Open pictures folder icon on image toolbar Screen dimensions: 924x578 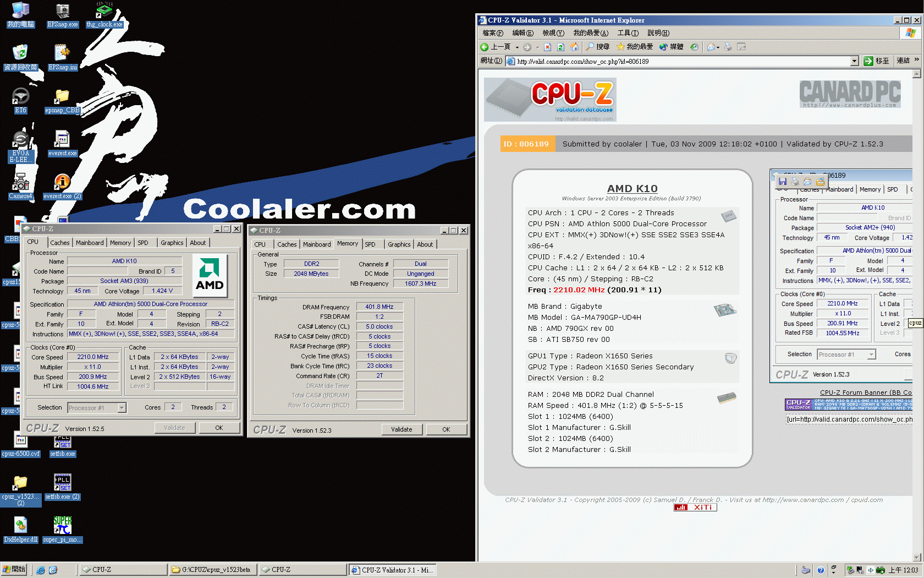(x=820, y=181)
